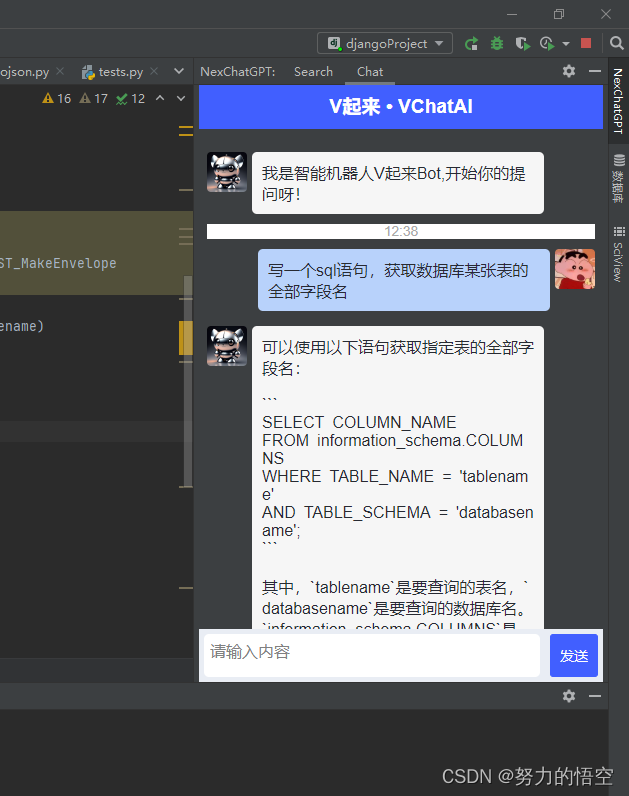Close the ojson.py editor tab
The height and width of the screenshot is (796, 629).
click(x=60, y=72)
